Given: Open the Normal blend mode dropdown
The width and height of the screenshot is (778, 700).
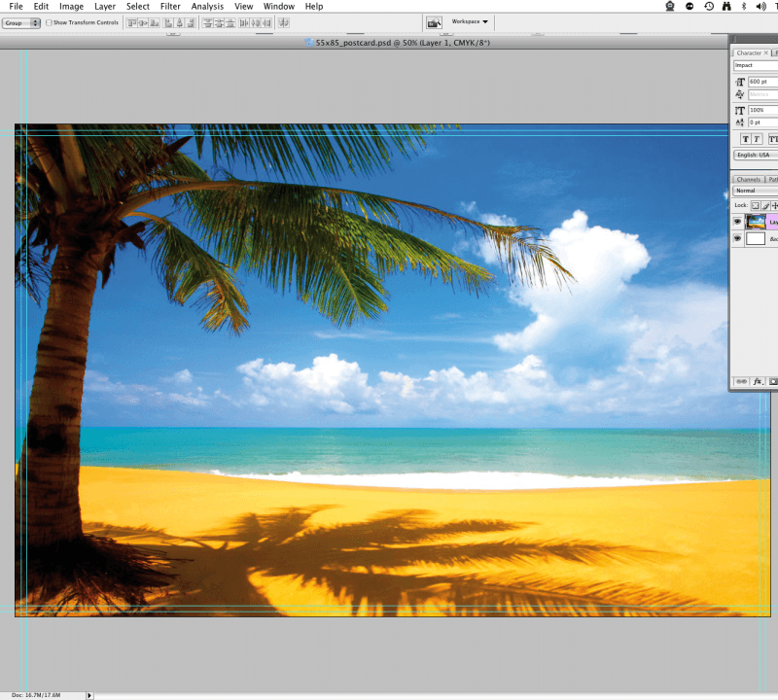Looking at the screenshot, I should (x=756, y=191).
